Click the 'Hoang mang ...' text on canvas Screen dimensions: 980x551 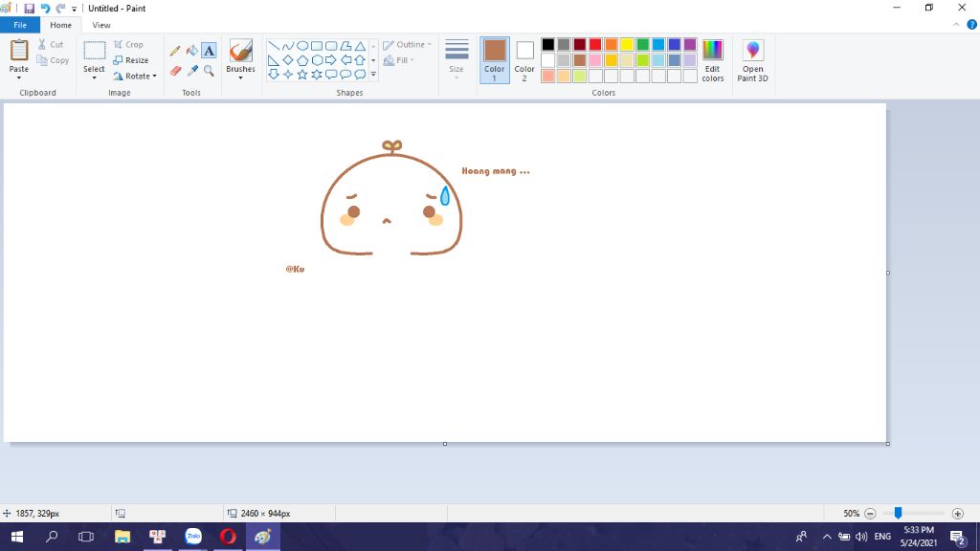(x=496, y=171)
